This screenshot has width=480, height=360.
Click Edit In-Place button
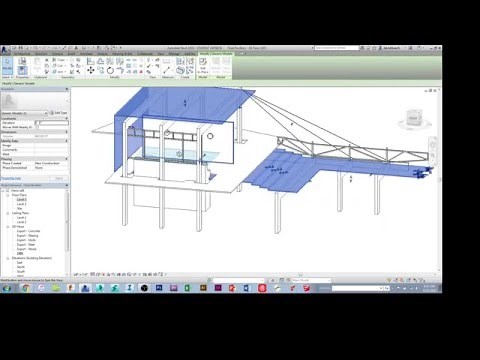203,65
